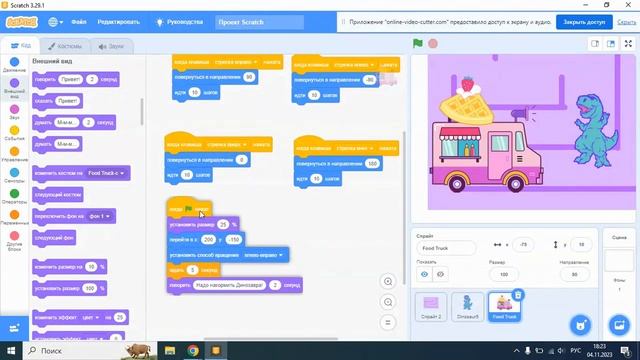Viewport: 640px width, 360px height.
Task: Click the sprite name field Food Truck
Action: tap(446, 248)
